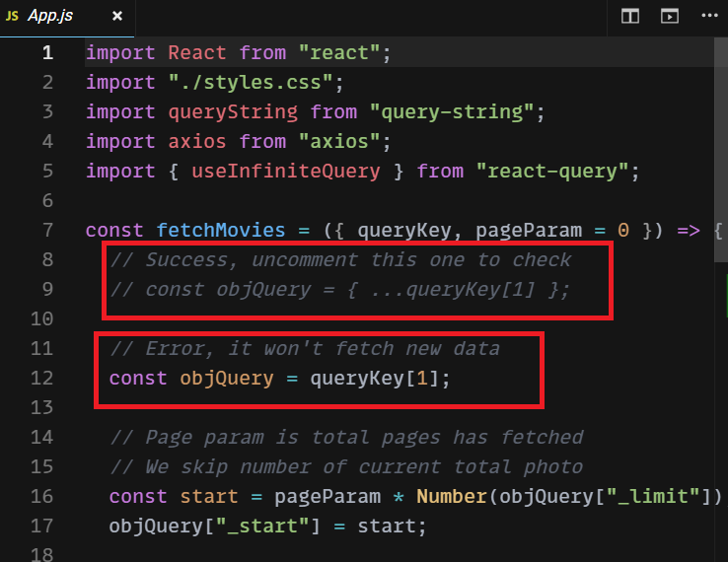Click pageParam in fetchMovies parameters
This screenshot has width=728, height=562.
[529, 231]
